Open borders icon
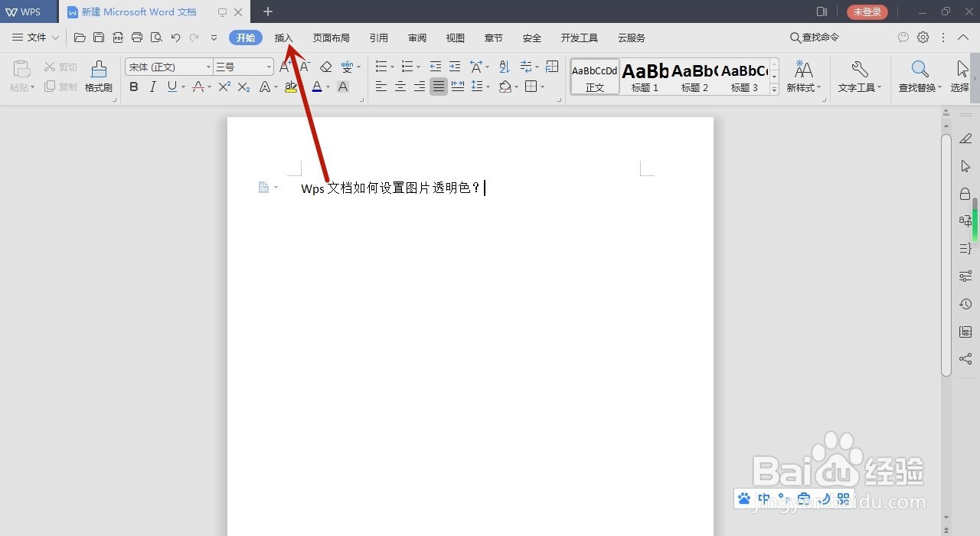The width and height of the screenshot is (980, 536). click(x=531, y=87)
